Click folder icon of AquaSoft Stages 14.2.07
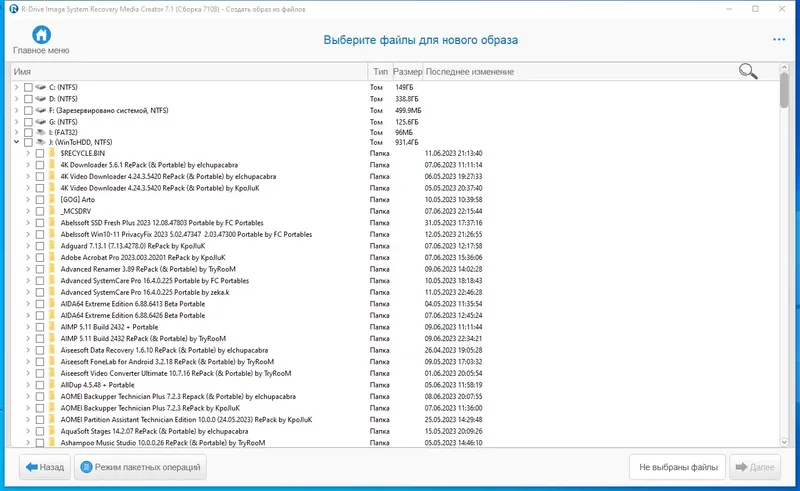Screen dimensions: 800x491 pyautogui.click(x=52, y=431)
